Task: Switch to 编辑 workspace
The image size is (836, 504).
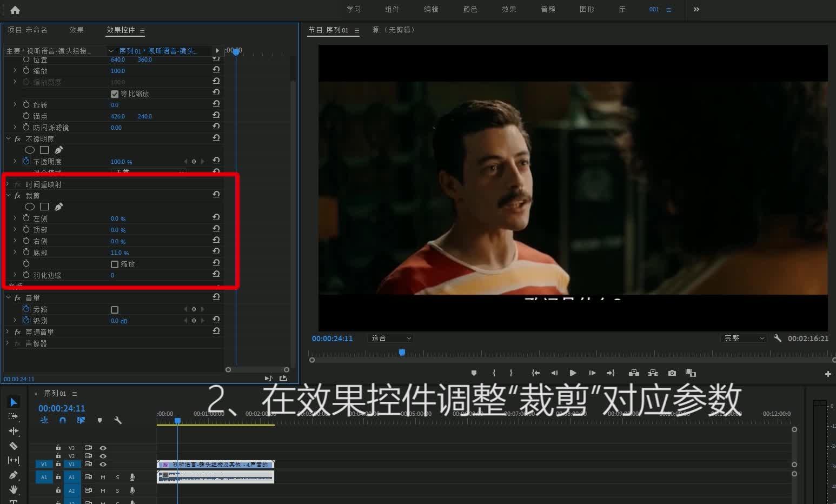Action: click(x=431, y=9)
